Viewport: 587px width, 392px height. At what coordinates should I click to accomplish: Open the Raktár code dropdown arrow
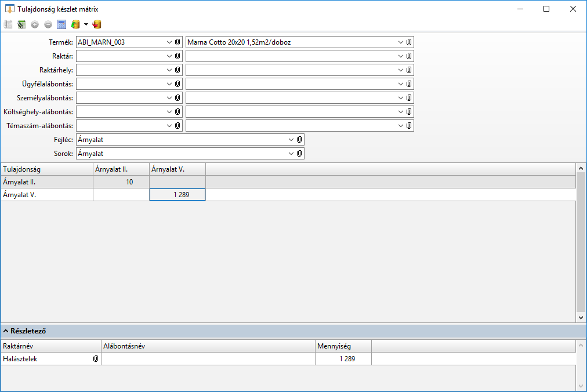[169, 56]
